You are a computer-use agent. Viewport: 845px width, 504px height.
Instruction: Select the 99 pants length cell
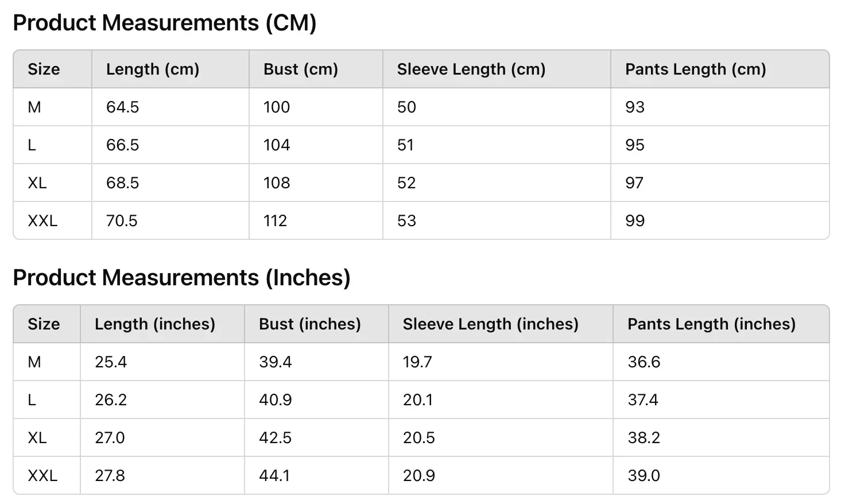(x=720, y=221)
